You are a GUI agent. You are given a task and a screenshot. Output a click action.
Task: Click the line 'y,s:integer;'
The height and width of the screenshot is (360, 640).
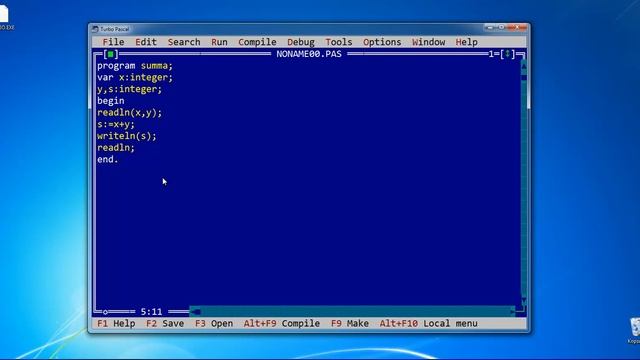(x=129, y=89)
